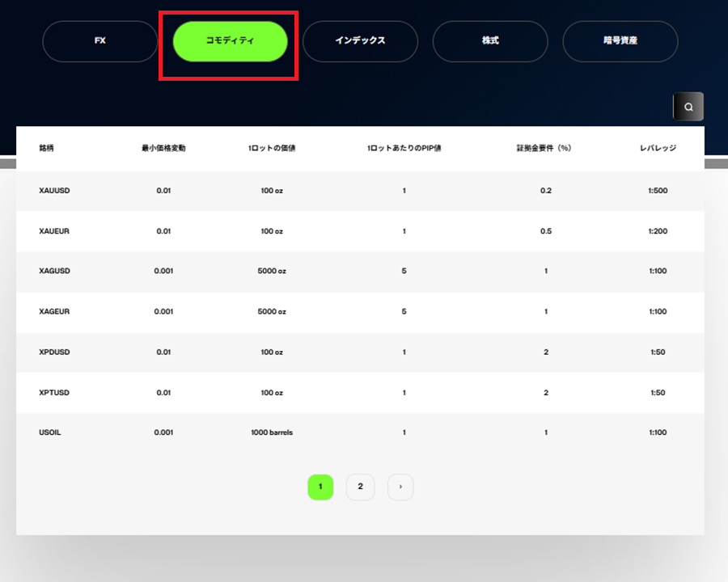
Task: Switch to the インデックス tab
Action: pyautogui.click(x=360, y=41)
